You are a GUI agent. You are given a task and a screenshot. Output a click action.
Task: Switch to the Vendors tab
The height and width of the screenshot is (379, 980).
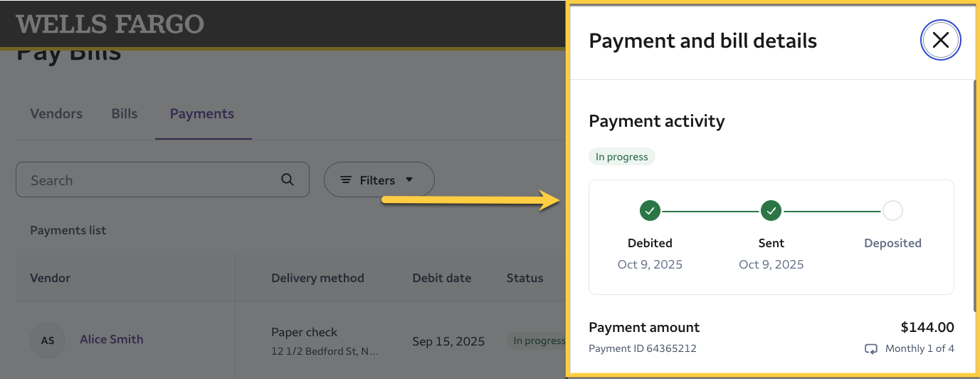56,114
